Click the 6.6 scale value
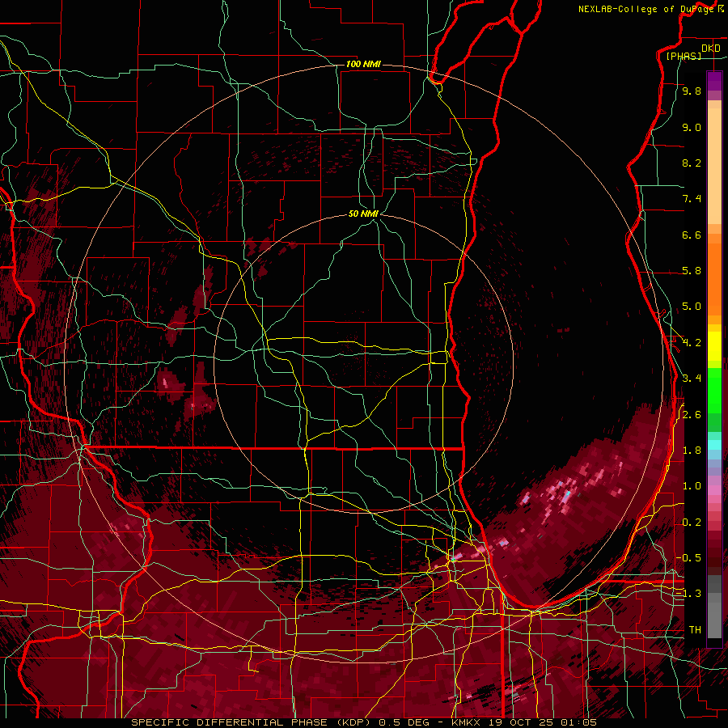 point(692,235)
